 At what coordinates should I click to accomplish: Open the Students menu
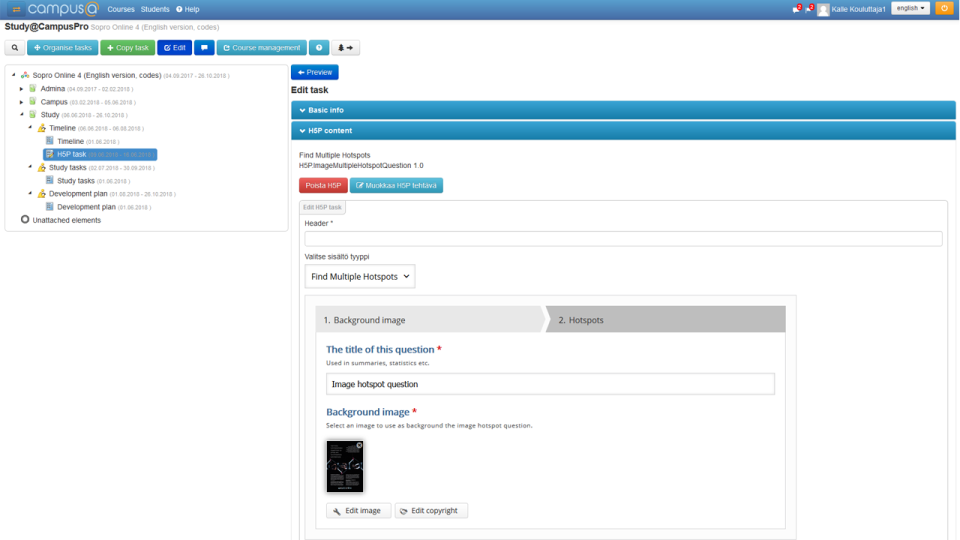[155, 9]
